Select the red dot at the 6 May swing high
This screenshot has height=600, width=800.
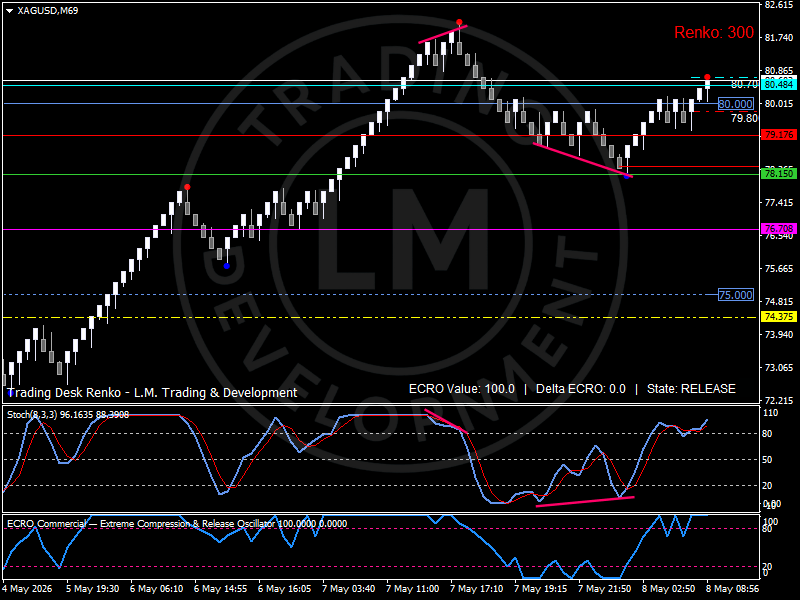[187, 187]
